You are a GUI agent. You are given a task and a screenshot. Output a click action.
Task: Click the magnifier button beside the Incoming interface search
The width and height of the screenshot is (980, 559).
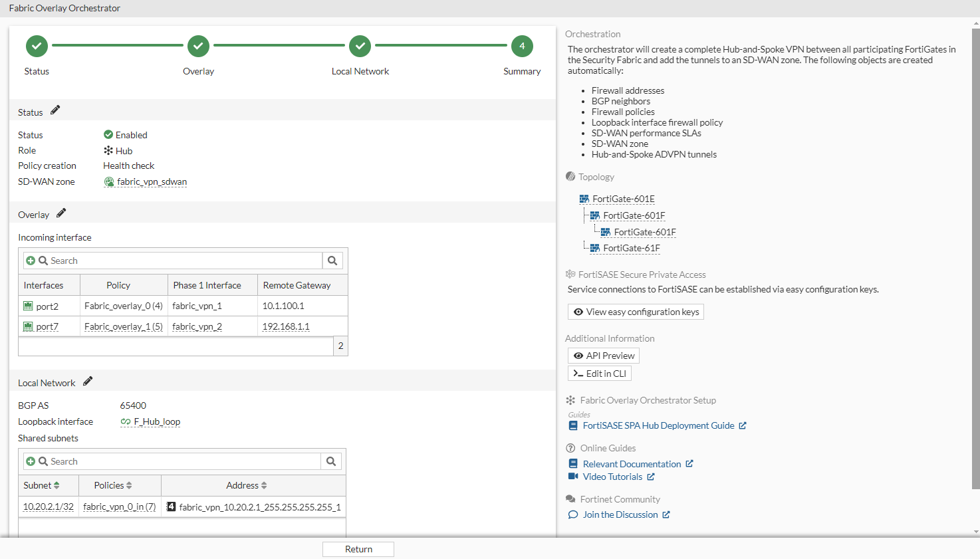click(x=332, y=260)
